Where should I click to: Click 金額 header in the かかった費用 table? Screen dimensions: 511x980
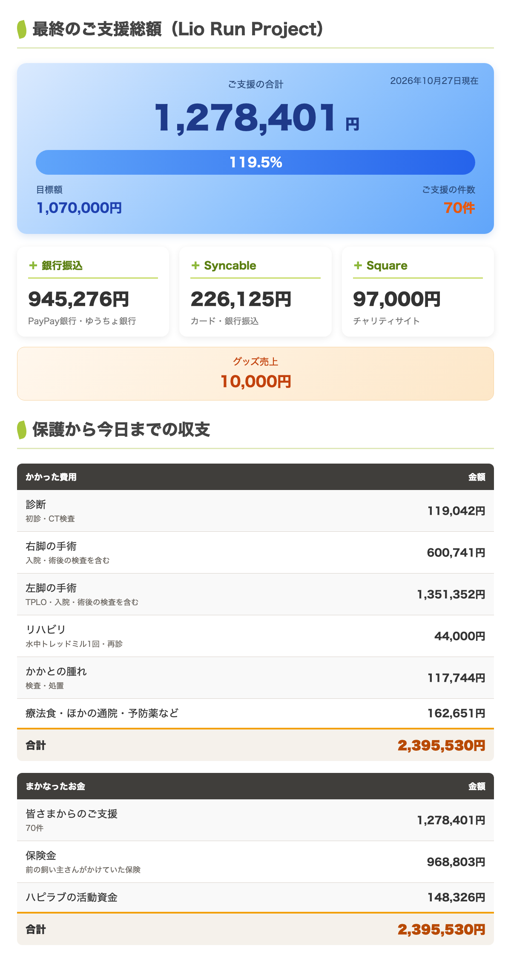point(477,477)
